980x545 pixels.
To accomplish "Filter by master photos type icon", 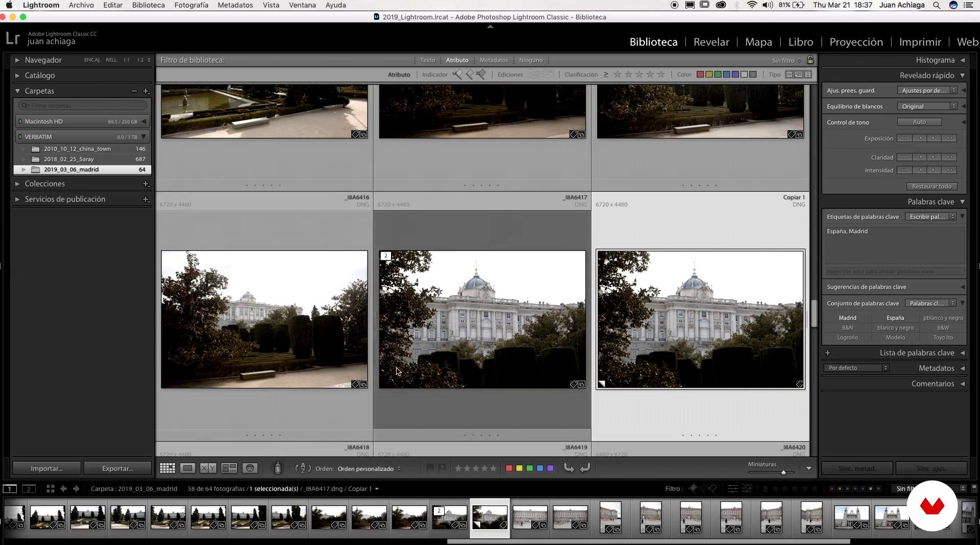I will [x=789, y=75].
